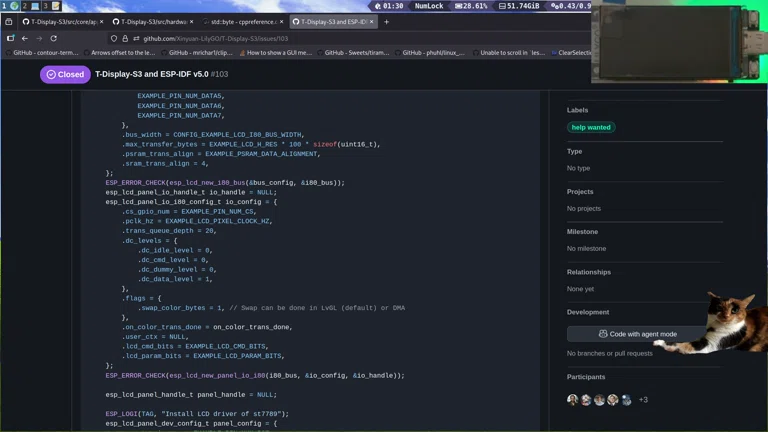This screenshot has height=432, width=768.
Task: Click the purple Closed issue status badge
Action: 65,74
